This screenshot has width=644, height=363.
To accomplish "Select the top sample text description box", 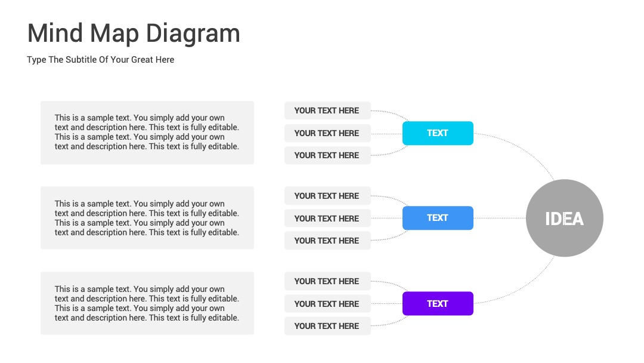I will coord(147,133).
